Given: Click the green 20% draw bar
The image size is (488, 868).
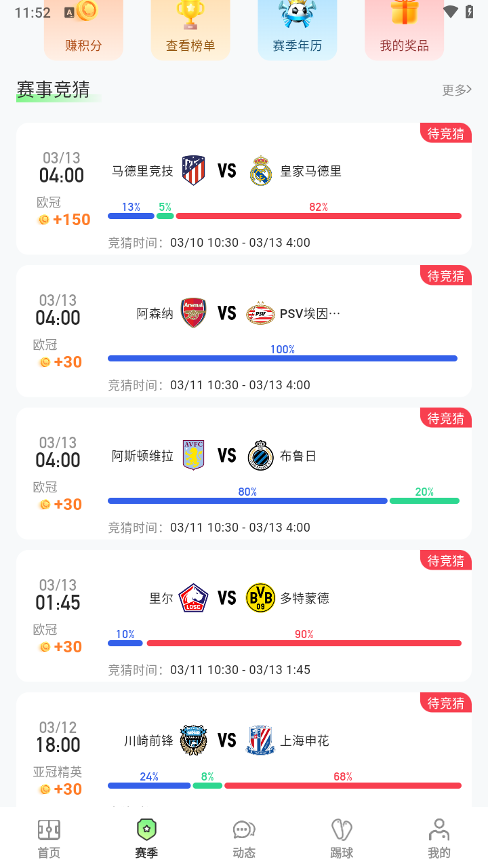Looking at the screenshot, I should 424,500.
